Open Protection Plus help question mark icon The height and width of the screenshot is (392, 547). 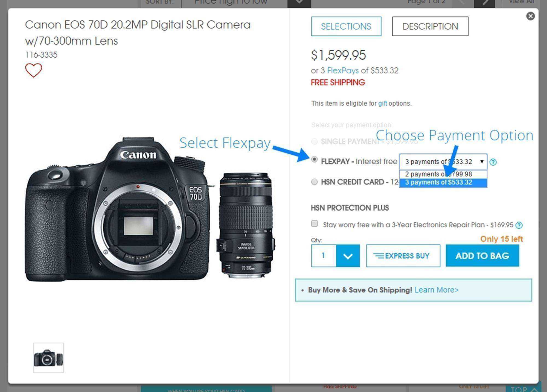(x=519, y=225)
